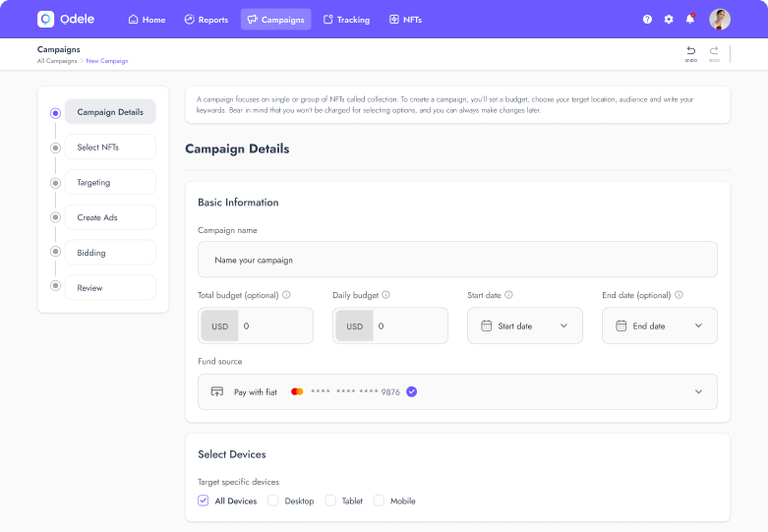768x532 pixels.
Task: Switch to the Tracking menu
Action: coord(346,20)
